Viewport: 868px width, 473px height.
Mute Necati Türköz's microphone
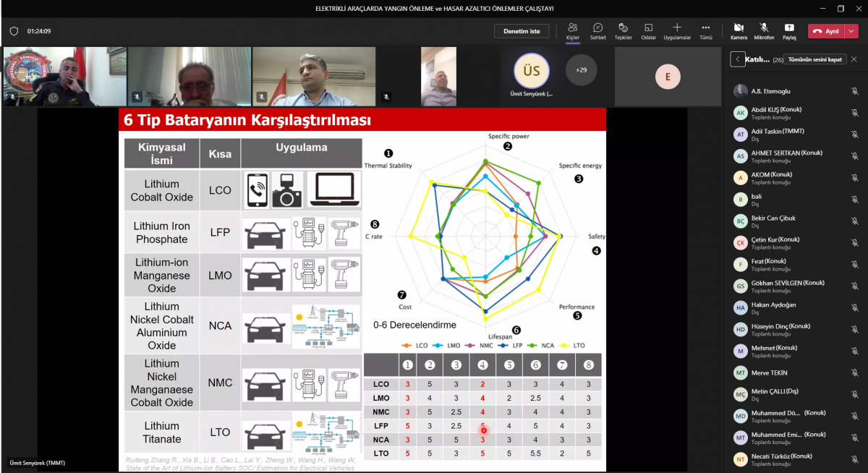click(x=854, y=460)
